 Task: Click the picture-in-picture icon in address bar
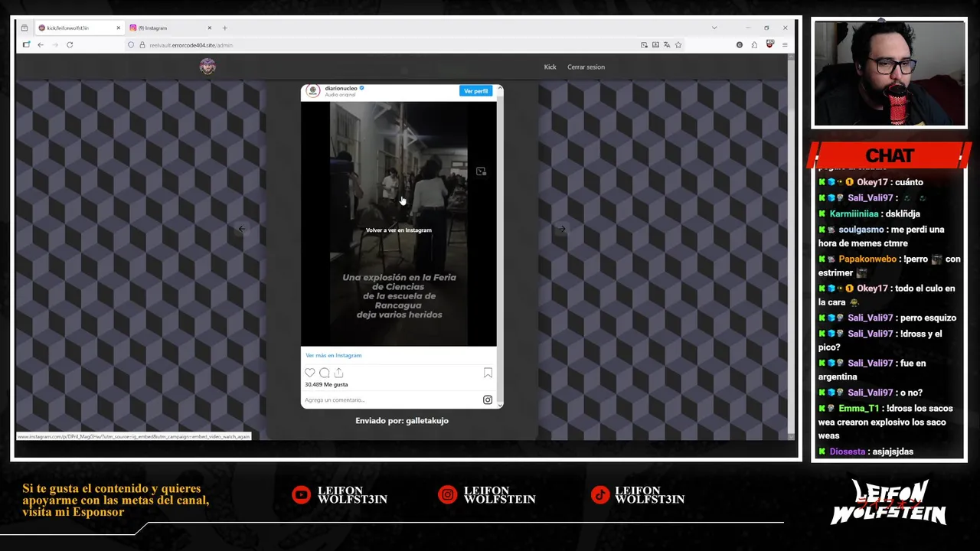644,45
